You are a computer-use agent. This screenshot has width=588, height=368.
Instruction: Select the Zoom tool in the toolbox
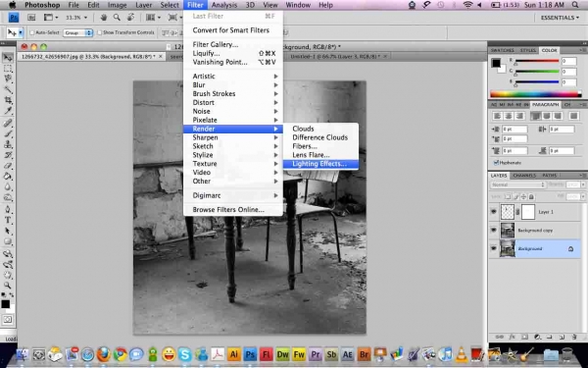point(8,286)
